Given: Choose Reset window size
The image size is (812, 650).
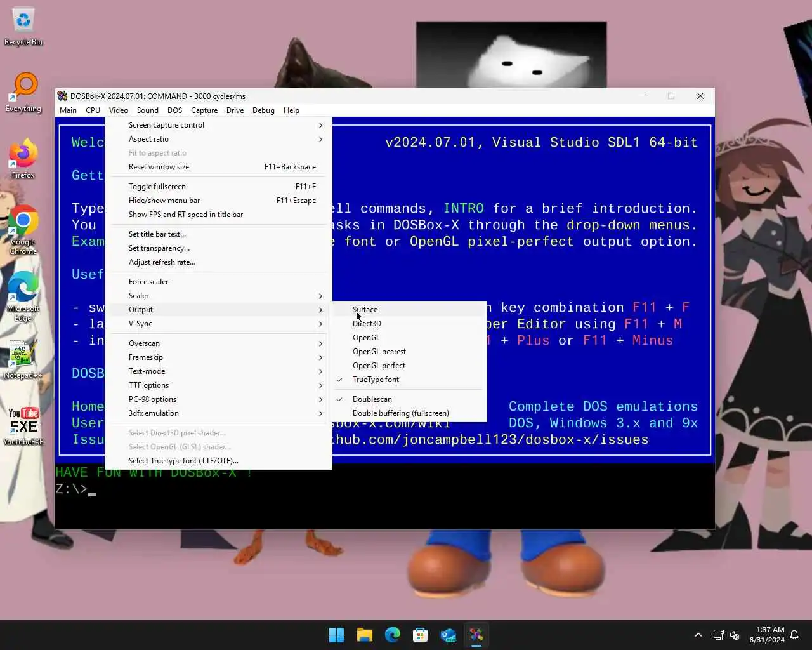Looking at the screenshot, I should [x=218, y=167].
